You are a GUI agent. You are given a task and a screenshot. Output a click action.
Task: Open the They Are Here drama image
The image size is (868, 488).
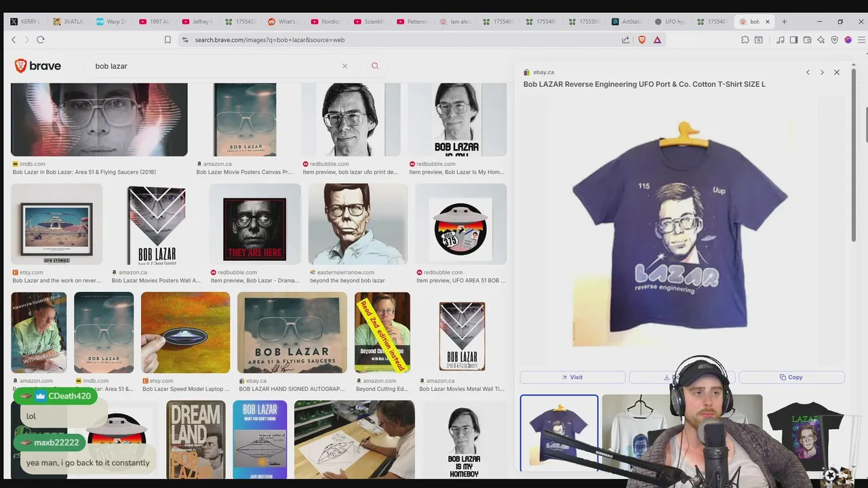point(255,224)
